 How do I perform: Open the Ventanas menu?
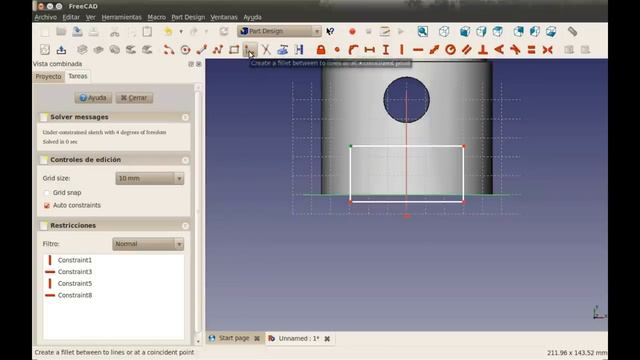coord(224,17)
